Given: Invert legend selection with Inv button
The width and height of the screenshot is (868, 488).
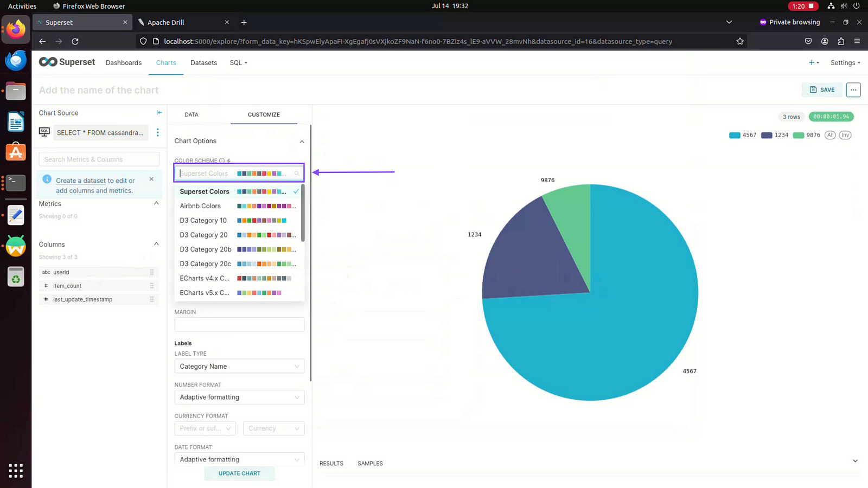Looking at the screenshot, I should click(x=845, y=135).
